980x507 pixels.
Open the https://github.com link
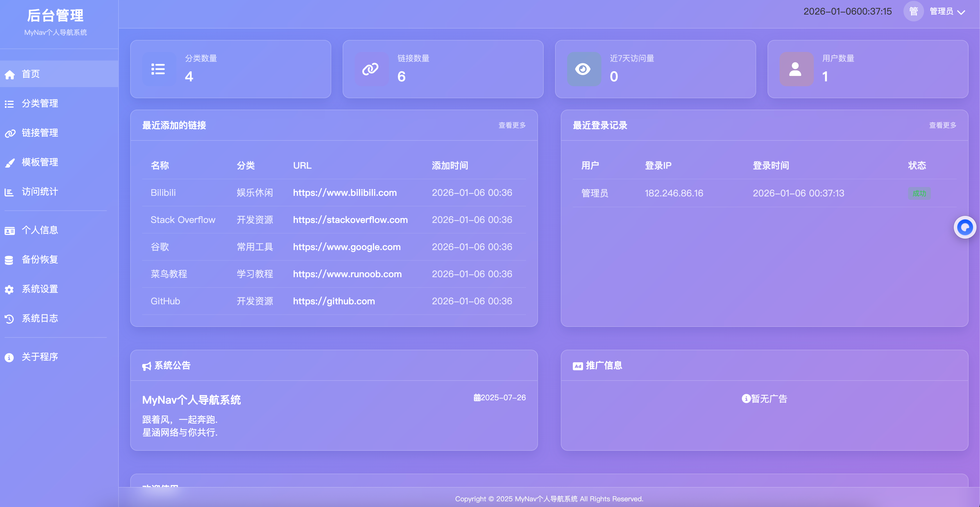pos(334,301)
